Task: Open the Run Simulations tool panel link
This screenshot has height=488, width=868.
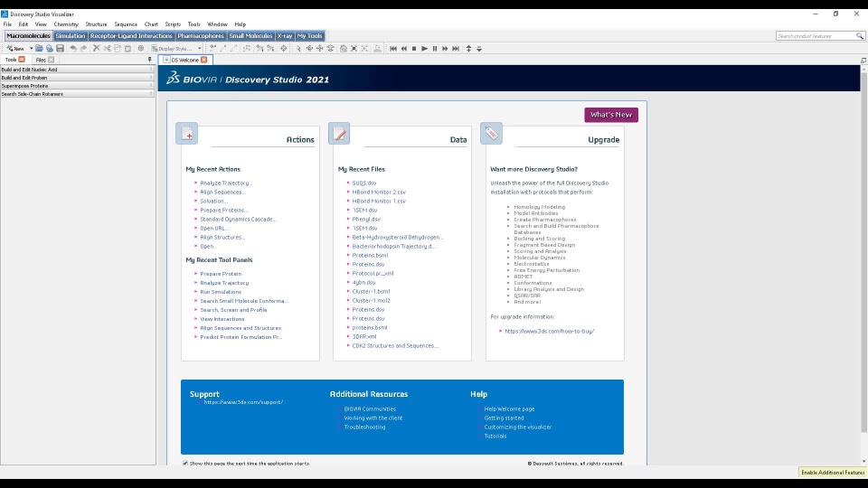Action: [221, 292]
